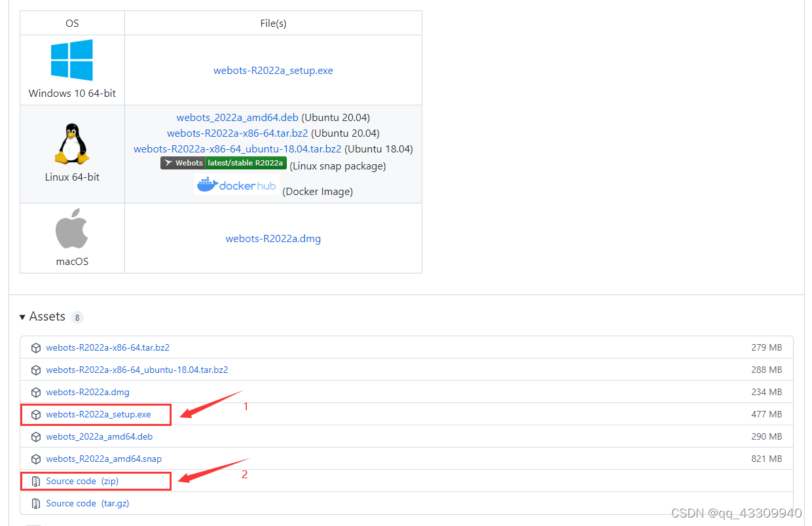Download webots-R2022a-x86-64.tar.bz2 in Assets list

pyautogui.click(x=107, y=348)
